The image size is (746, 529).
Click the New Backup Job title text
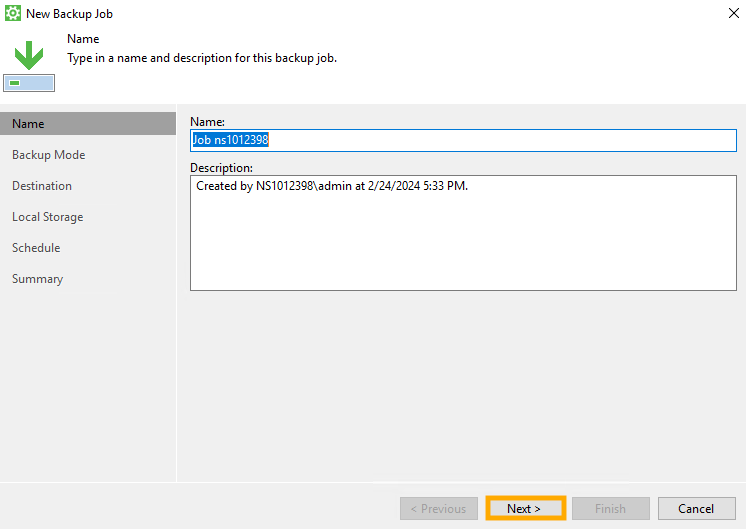click(69, 14)
